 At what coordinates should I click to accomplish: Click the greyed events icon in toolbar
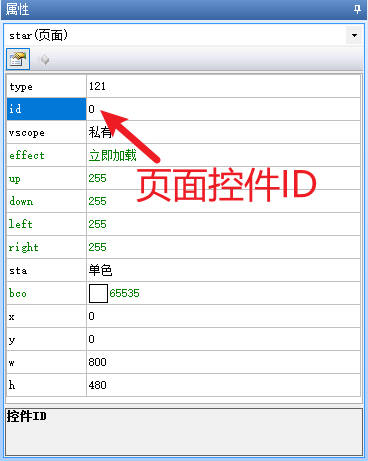click(45, 60)
